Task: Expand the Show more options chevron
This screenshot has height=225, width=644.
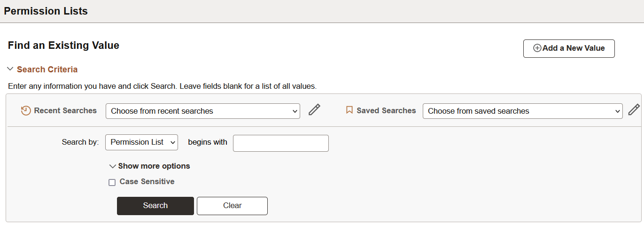Action: point(112,166)
